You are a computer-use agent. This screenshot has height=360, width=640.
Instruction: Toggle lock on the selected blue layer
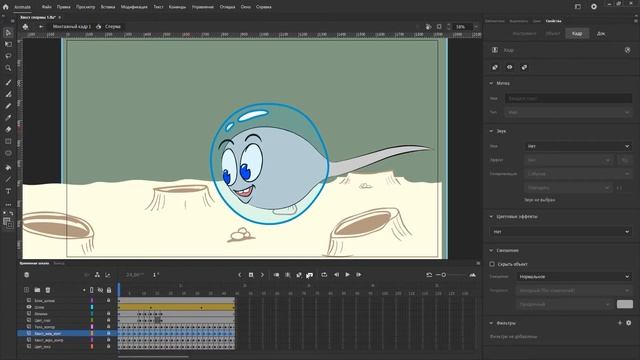tap(109, 333)
